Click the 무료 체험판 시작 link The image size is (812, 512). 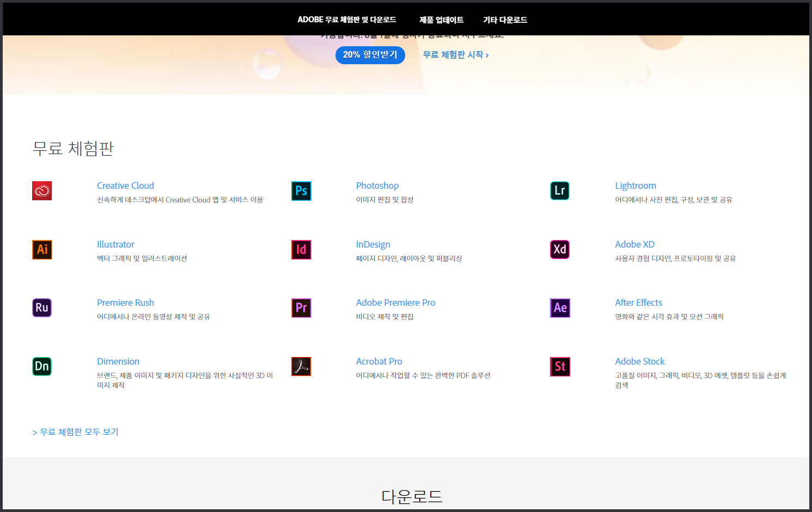pyautogui.click(x=456, y=55)
